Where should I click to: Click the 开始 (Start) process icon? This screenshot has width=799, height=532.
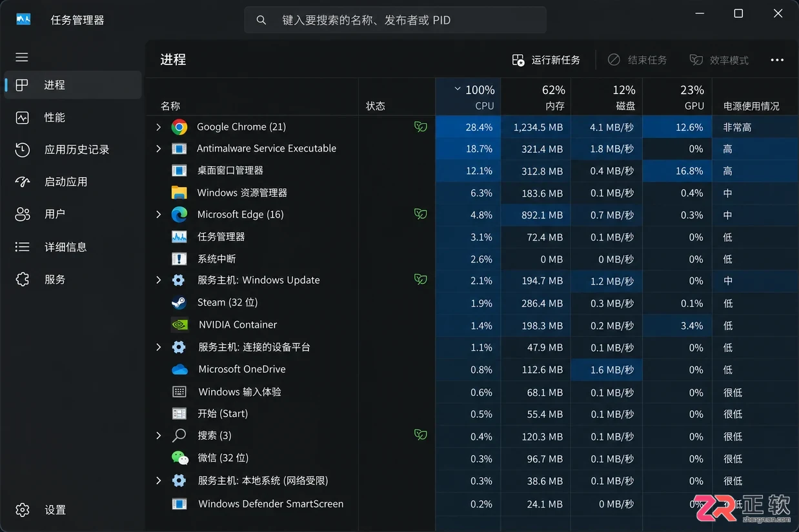pos(179,414)
